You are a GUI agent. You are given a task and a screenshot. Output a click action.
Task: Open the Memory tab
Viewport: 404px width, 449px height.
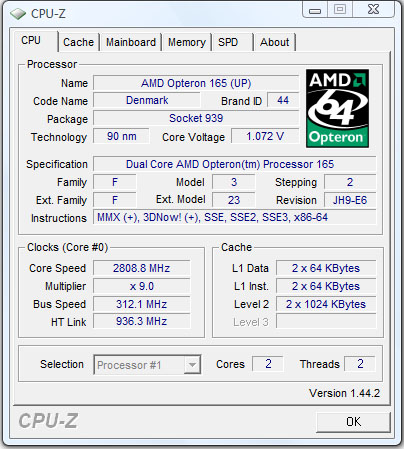(187, 42)
